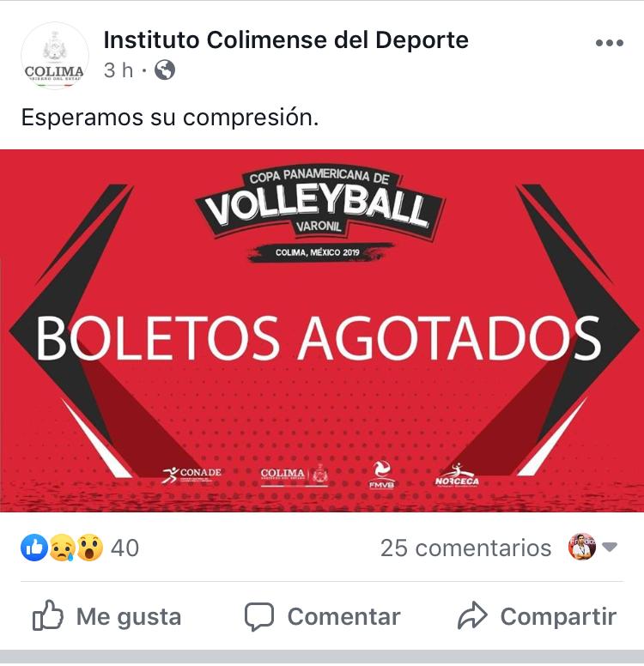This screenshot has height=666, width=644.
Task: Click the wow face reaction icon
Action: coord(89,548)
